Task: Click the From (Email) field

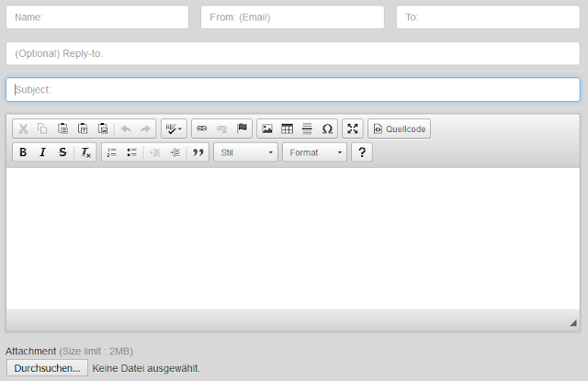Action: click(x=292, y=17)
